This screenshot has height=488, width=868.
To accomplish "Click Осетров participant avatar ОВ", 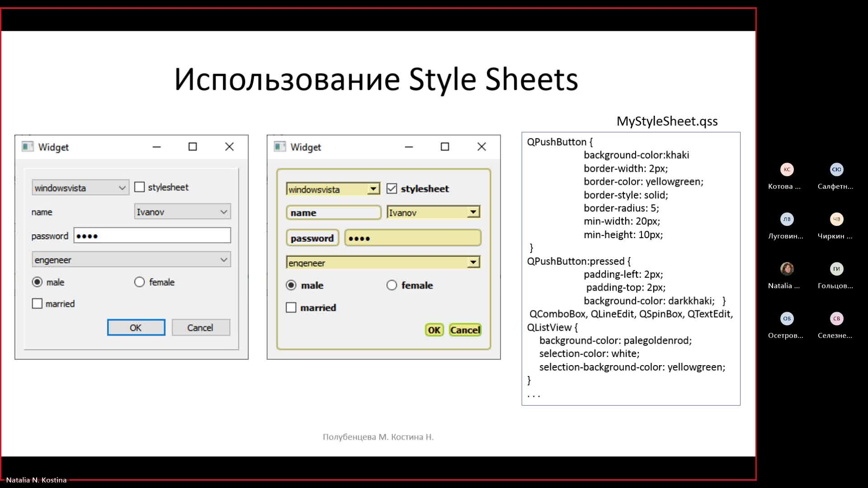I will (x=787, y=319).
